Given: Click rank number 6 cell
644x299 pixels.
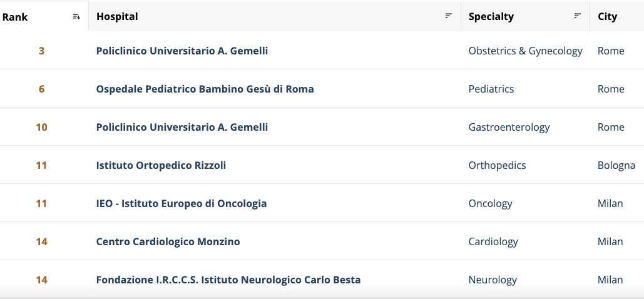Looking at the screenshot, I should pos(41,89).
